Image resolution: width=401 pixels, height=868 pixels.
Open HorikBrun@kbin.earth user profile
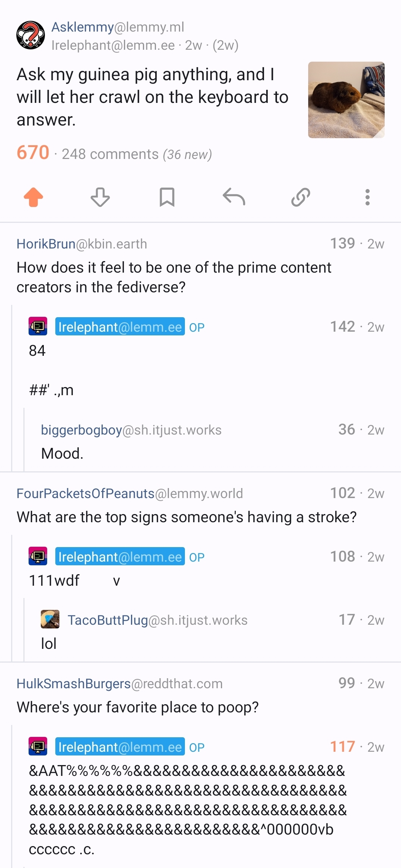82,244
